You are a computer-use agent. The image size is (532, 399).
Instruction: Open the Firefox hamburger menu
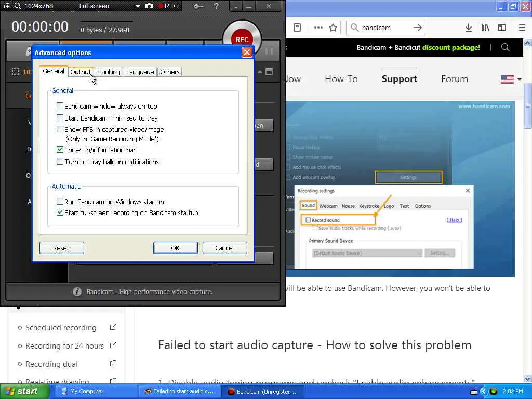(x=522, y=28)
